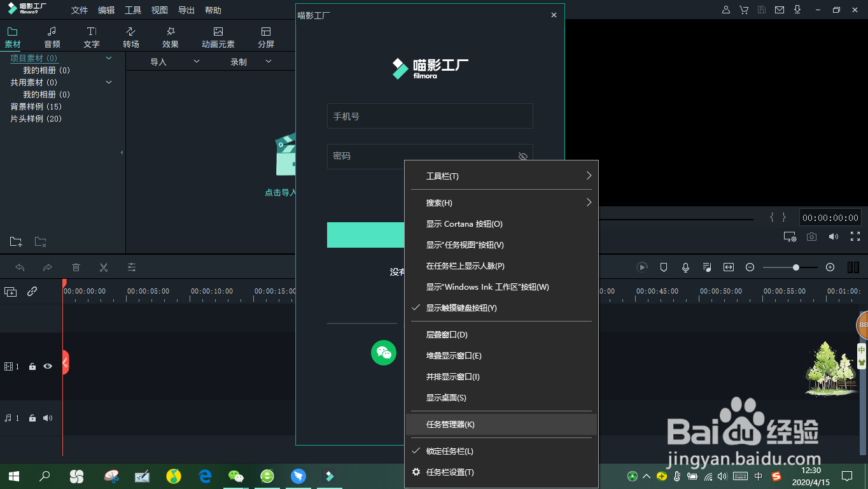Click the delete trash icon above the timeline
The height and width of the screenshot is (489, 868).
pyautogui.click(x=76, y=267)
